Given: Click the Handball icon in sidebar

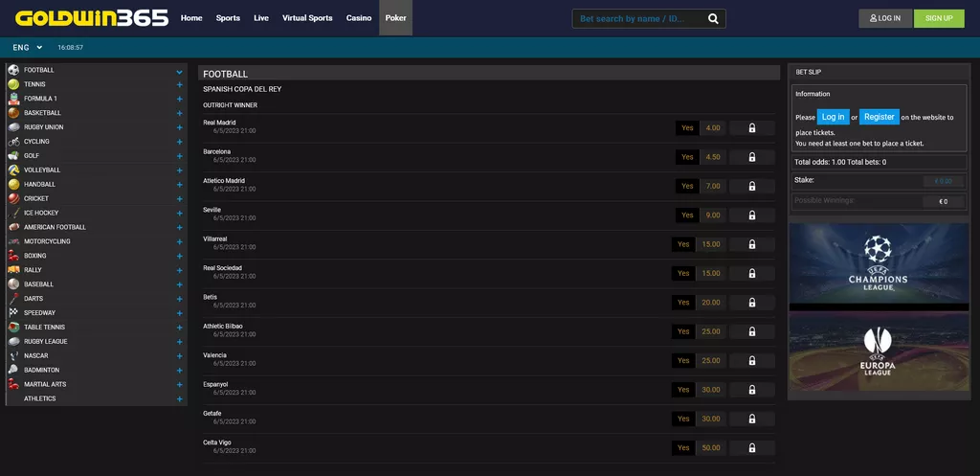Looking at the screenshot, I should coord(13,185).
